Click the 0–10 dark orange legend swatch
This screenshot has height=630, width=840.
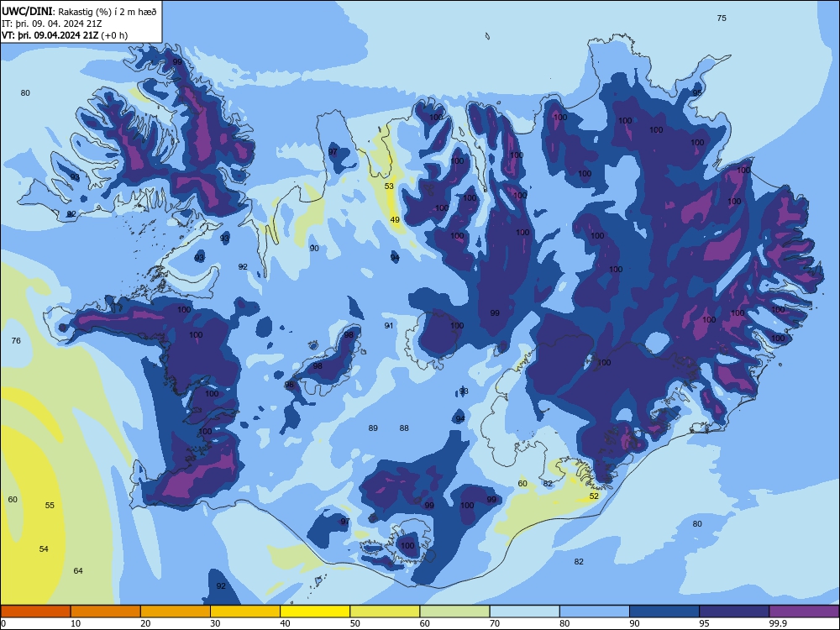click(36, 612)
